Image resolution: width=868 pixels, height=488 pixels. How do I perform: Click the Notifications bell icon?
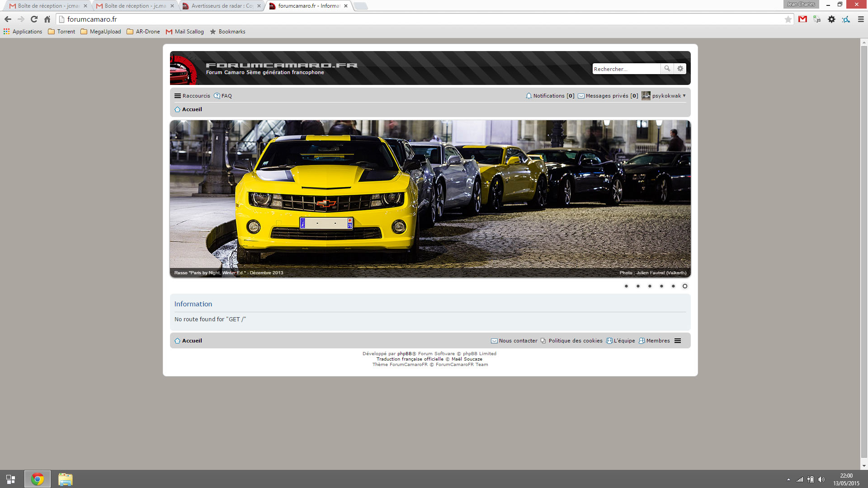coord(528,96)
